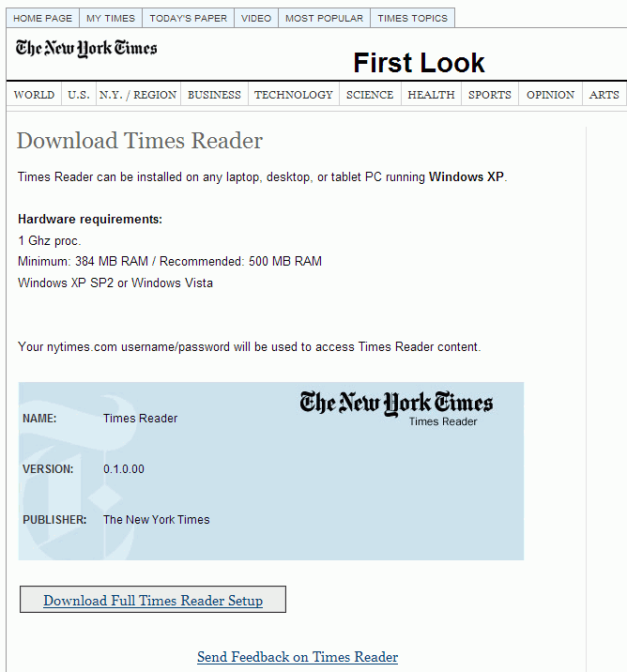
Task: Click the bold 'Windows XP' text
Action: pos(466,176)
